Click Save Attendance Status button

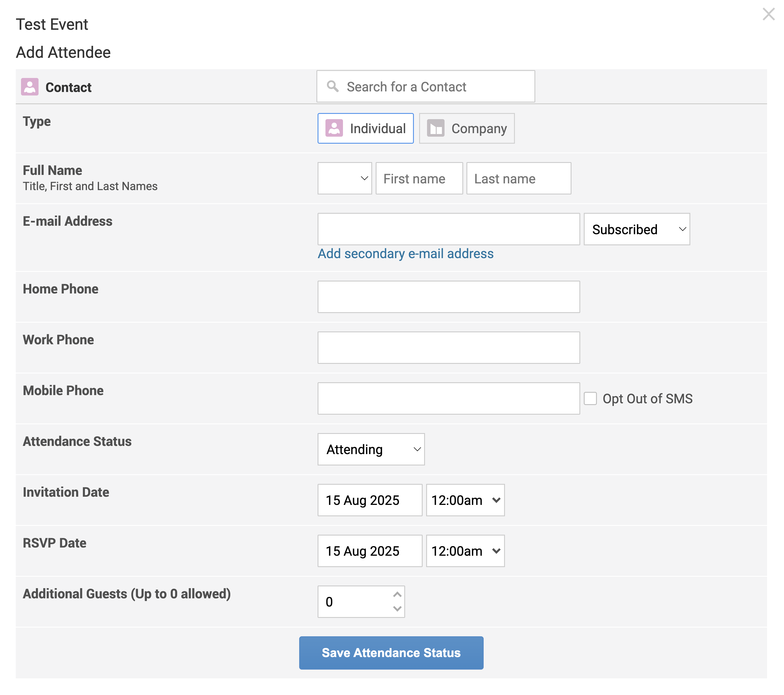pos(391,653)
